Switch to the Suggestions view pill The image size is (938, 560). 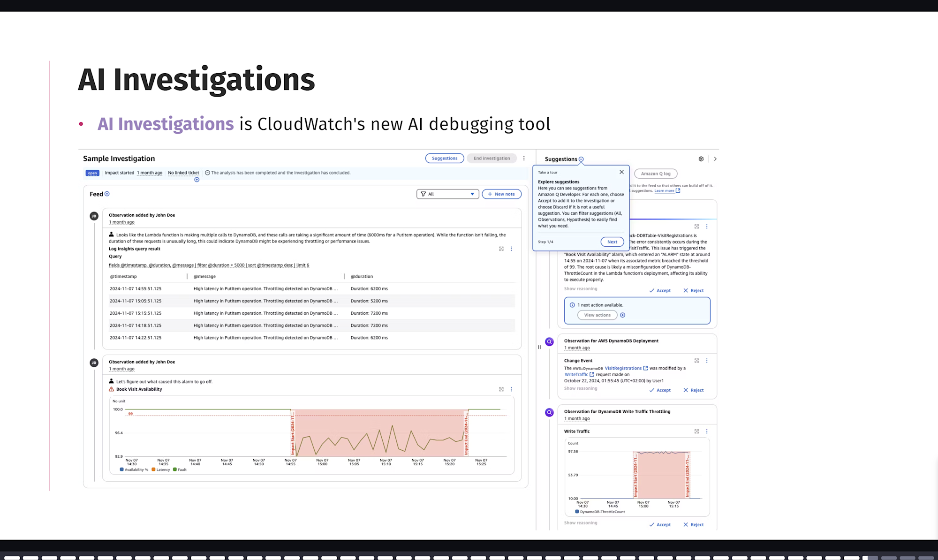tap(444, 158)
